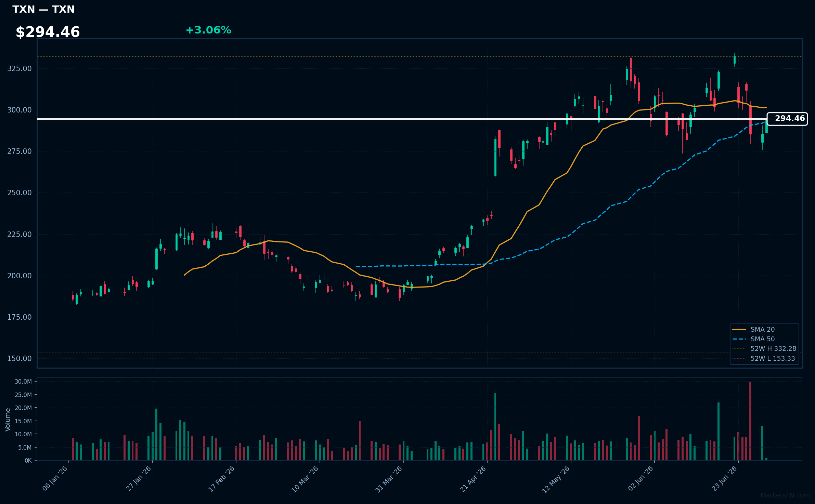Click the TXN — TXN chart title
The image size is (815, 504).
(43, 9)
